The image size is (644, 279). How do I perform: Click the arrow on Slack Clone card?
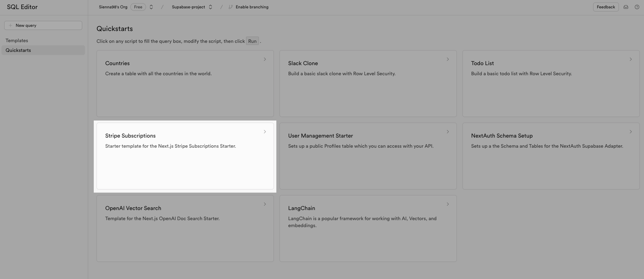pos(448,59)
